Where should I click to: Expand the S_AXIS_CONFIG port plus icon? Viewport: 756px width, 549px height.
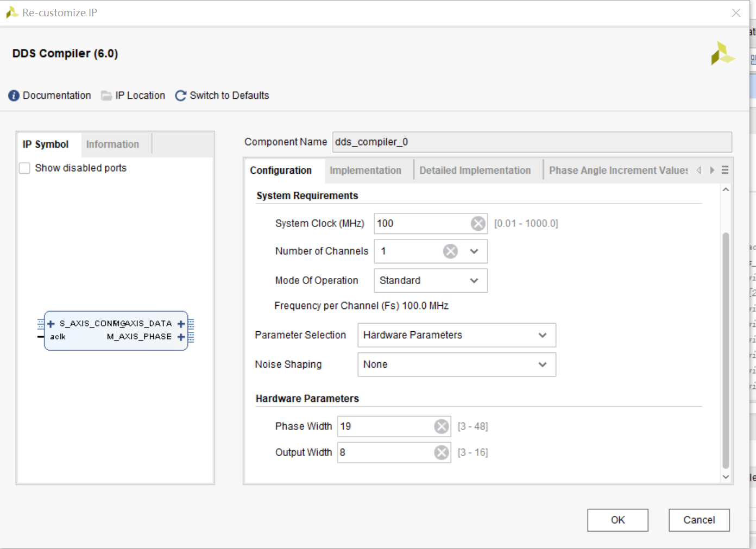click(x=51, y=324)
